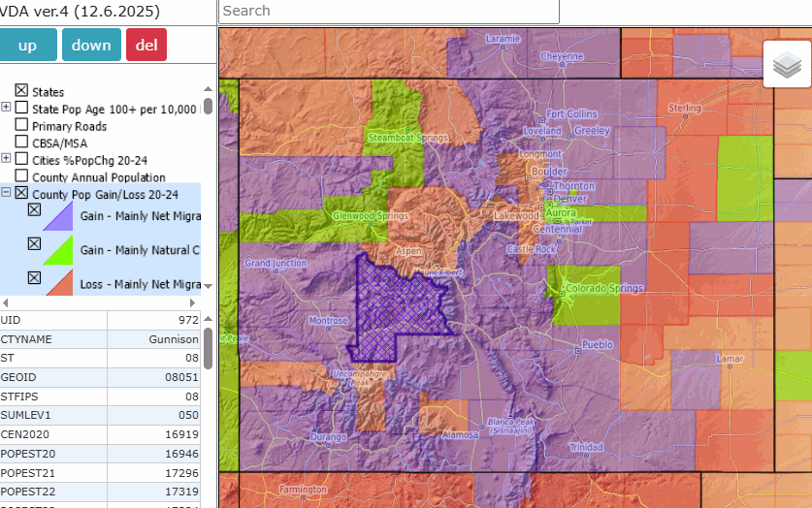812x508 pixels.
Task: Click into the Search input field
Action: [389, 11]
